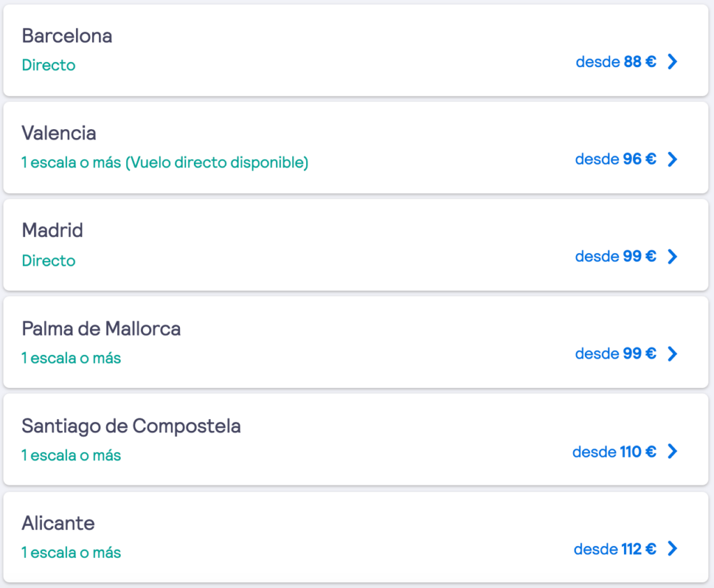Image resolution: width=714 pixels, height=588 pixels.
Task: Select the 'desde 99 €' Madrid price
Action: (616, 257)
